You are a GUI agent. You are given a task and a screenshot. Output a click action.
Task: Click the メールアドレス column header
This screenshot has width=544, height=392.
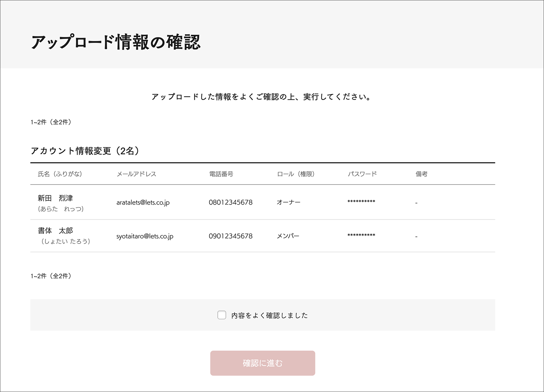click(136, 174)
